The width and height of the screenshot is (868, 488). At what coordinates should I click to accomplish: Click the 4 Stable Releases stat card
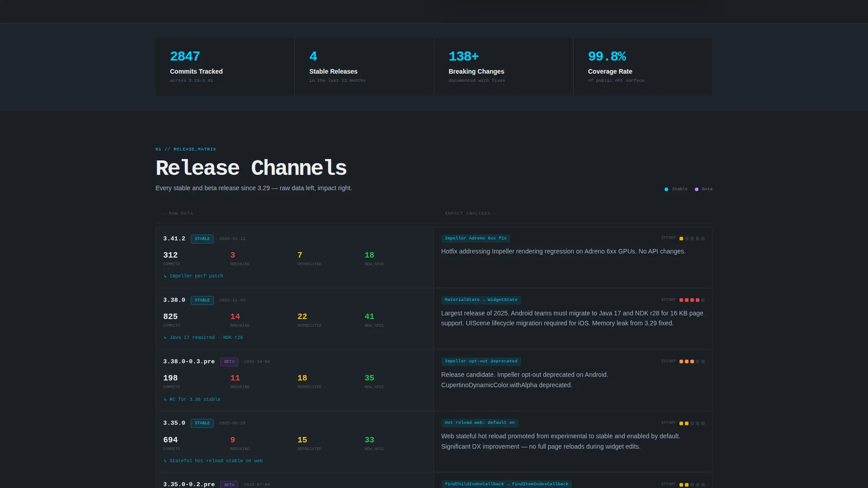364,67
